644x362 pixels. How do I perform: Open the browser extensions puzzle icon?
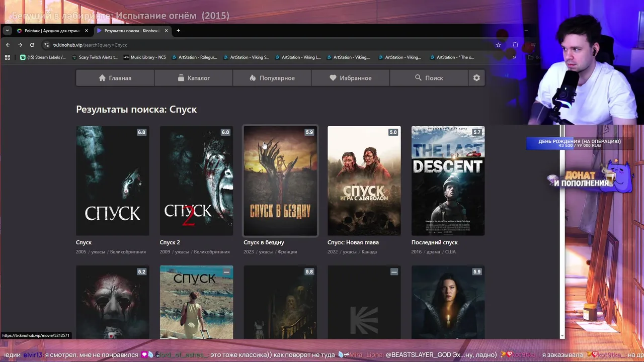click(x=515, y=45)
